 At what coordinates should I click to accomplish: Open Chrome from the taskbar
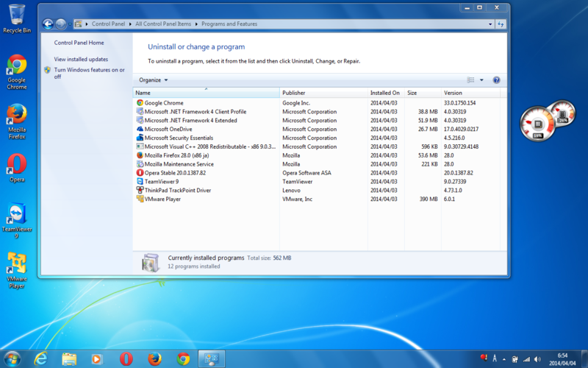[183, 359]
